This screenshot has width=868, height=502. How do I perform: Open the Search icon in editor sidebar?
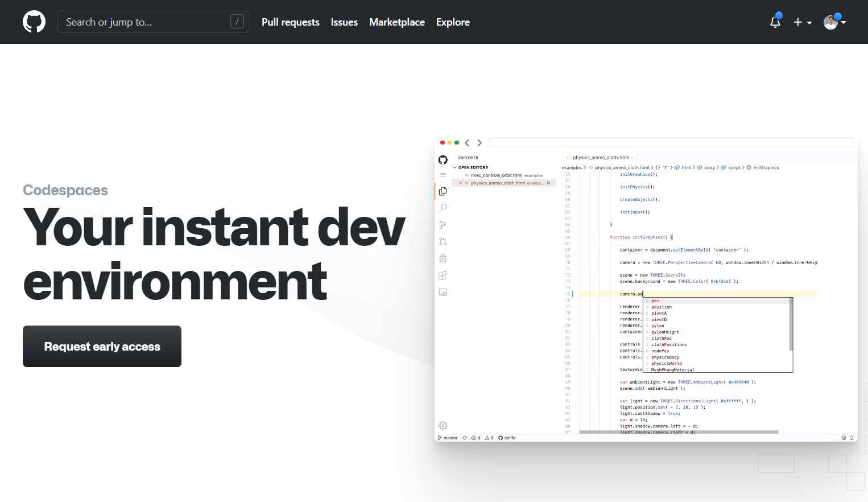tap(443, 208)
